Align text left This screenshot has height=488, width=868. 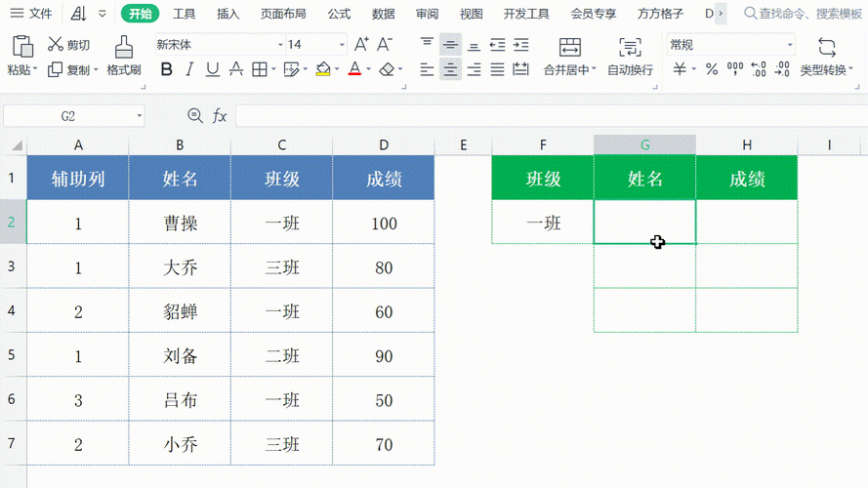pyautogui.click(x=427, y=69)
